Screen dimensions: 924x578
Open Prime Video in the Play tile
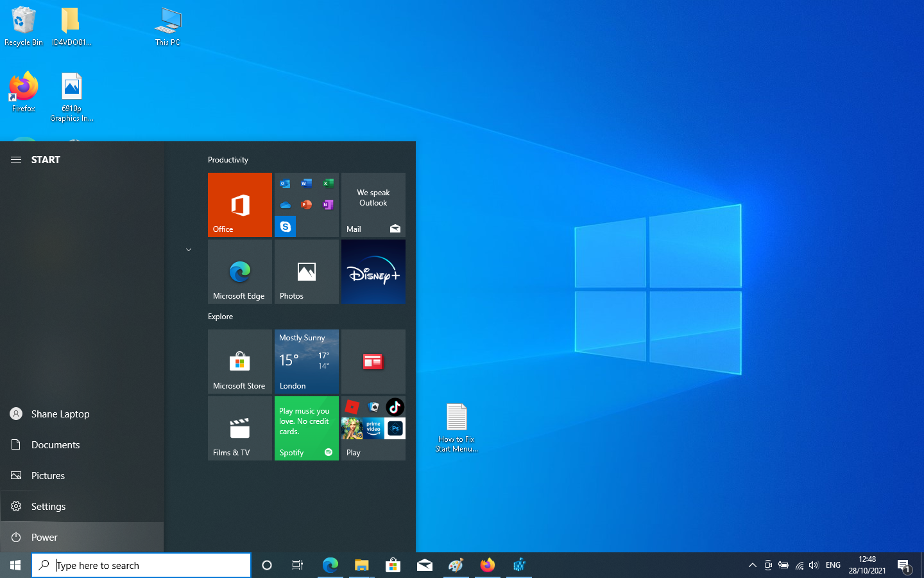click(373, 428)
